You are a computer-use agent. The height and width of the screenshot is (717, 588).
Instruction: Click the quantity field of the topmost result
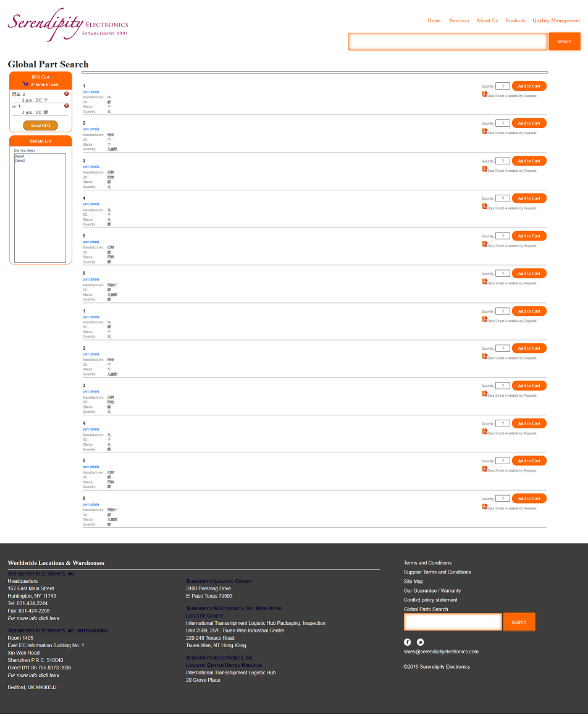(502, 87)
